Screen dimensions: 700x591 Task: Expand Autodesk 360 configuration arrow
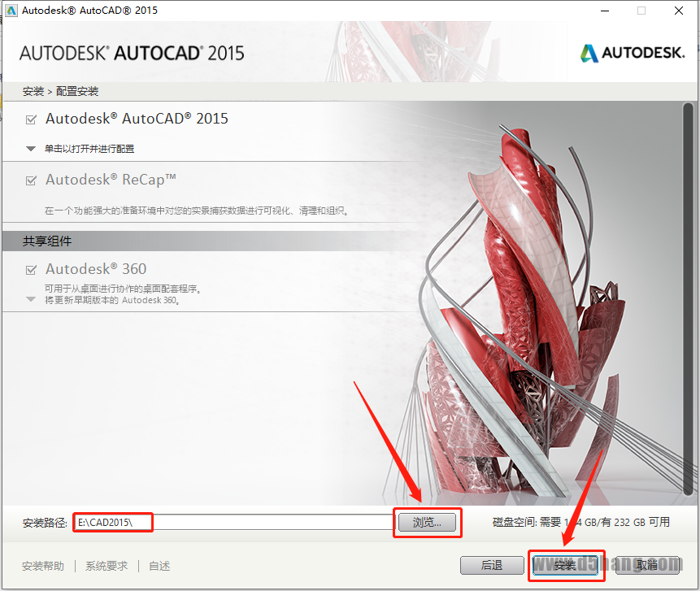[31, 299]
